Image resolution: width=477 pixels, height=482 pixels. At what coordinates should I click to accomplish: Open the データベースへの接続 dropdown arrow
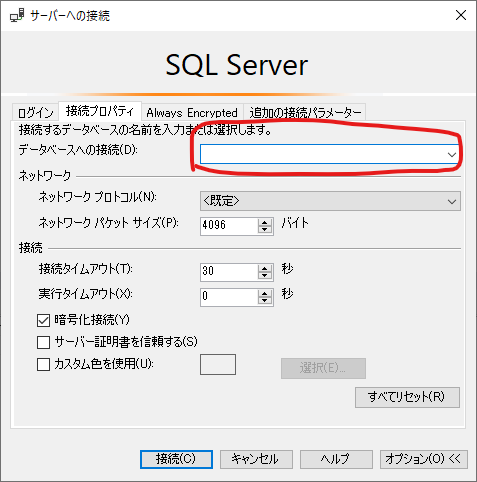pyautogui.click(x=452, y=154)
